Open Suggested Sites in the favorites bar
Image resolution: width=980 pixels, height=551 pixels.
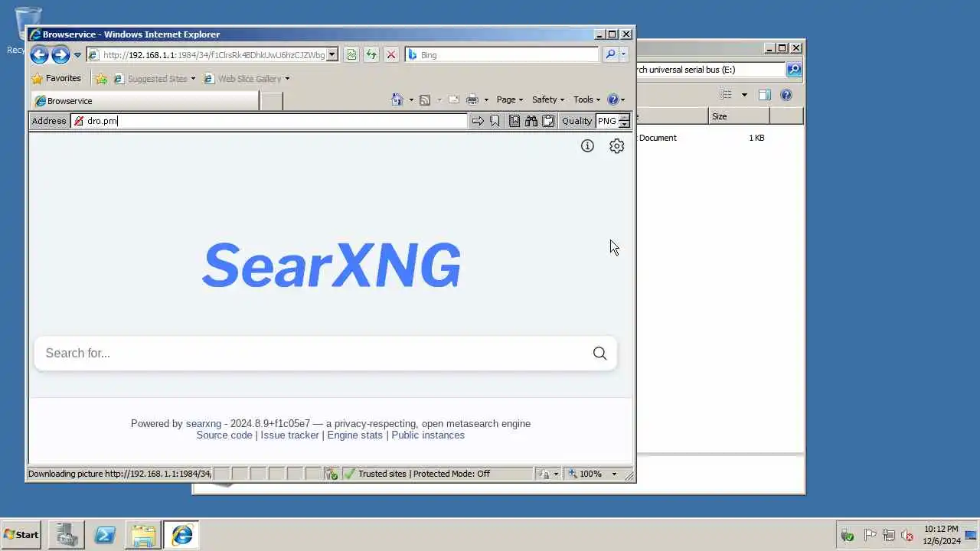pos(154,78)
